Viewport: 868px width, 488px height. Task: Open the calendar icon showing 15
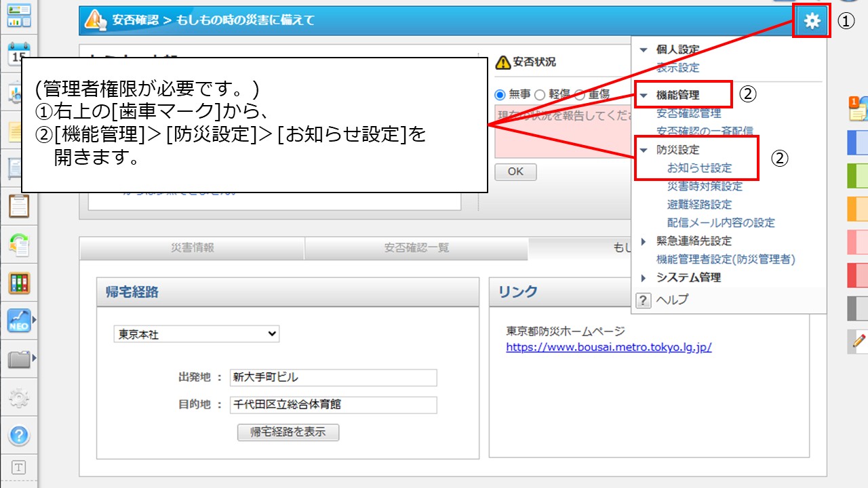click(19, 54)
